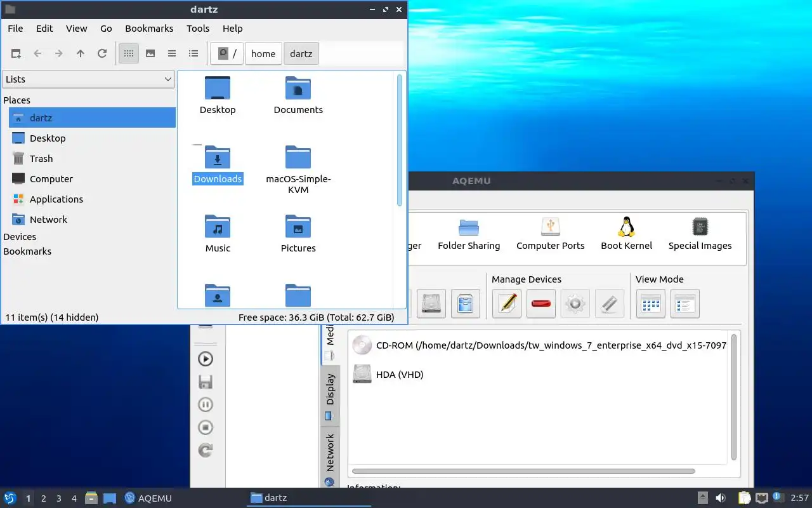Open the Go menu
This screenshot has width=812, height=508.
[106, 28]
